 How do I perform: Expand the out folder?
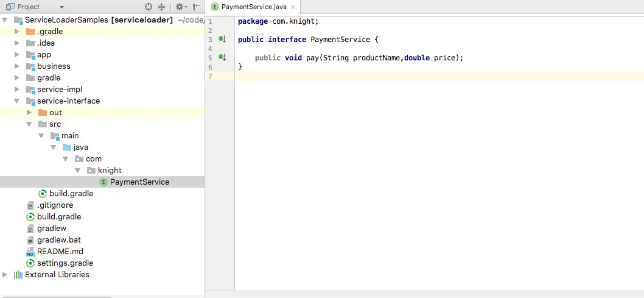tap(29, 113)
